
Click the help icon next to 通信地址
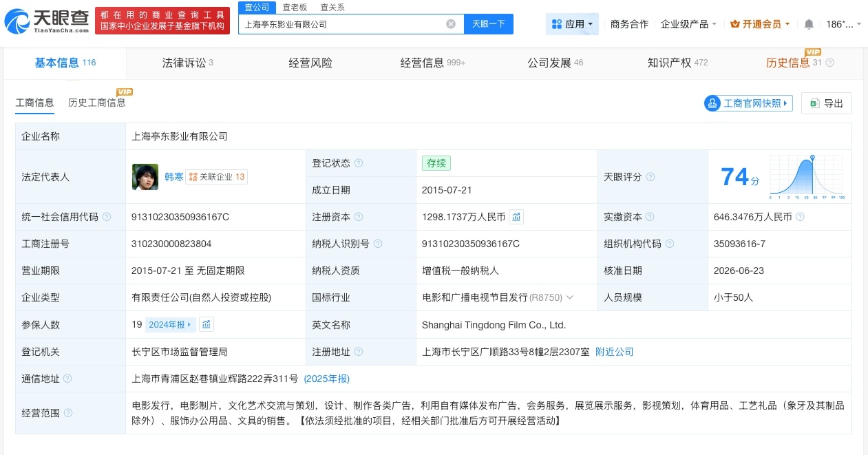click(x=67, y=379)
